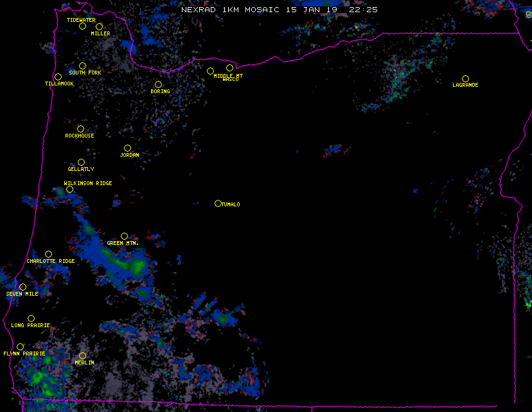Image resolution: width=532 pixels, height=412 pixels.
Task: Select the LaGrande station marker
Action: (x=465, y=78)
